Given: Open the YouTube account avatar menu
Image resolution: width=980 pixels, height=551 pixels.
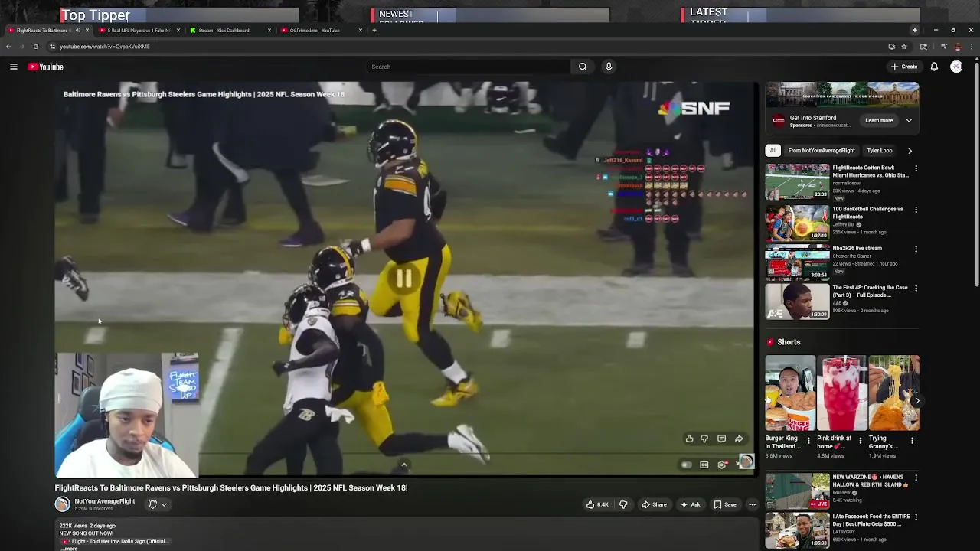Looking at the screenshot, I should [x=956, y=67].
